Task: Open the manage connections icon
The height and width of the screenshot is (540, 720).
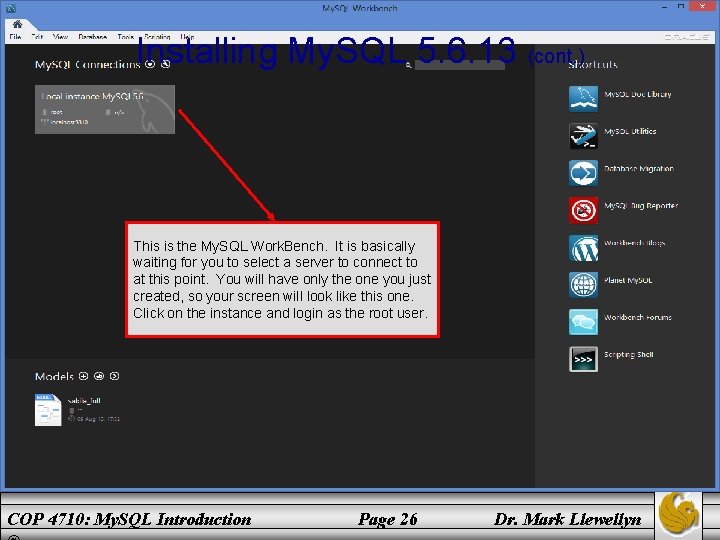Action: tap(165, 64)
